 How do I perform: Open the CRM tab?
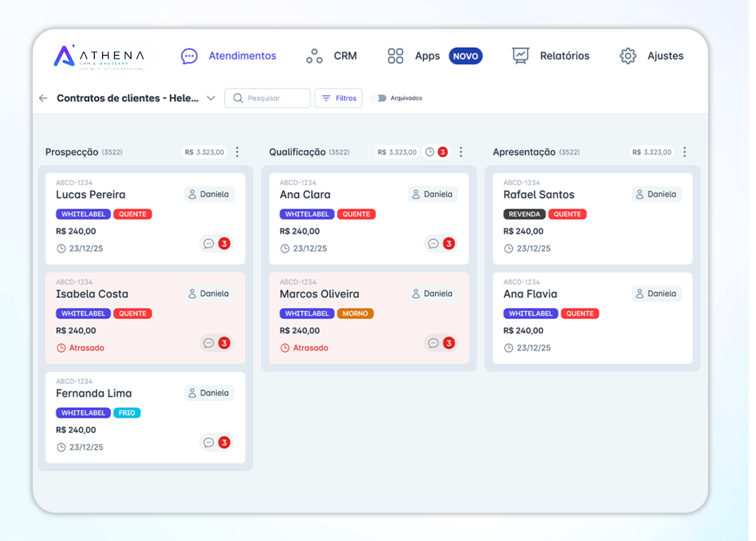(x=332, y=56)
